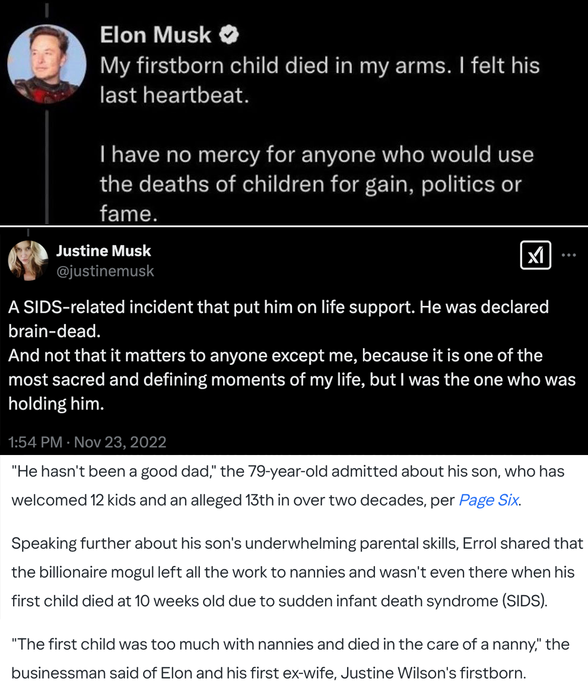The width and height of the screenshot is (588, 700).
Task: Click the 'Speaking further about his son's' paragraph
Action: tap(297, 572)
